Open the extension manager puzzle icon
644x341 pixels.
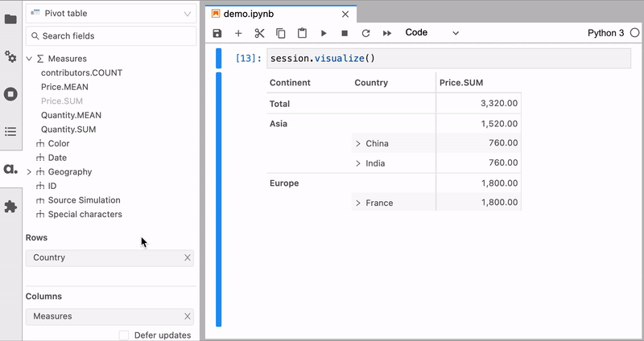pos(10,207)
